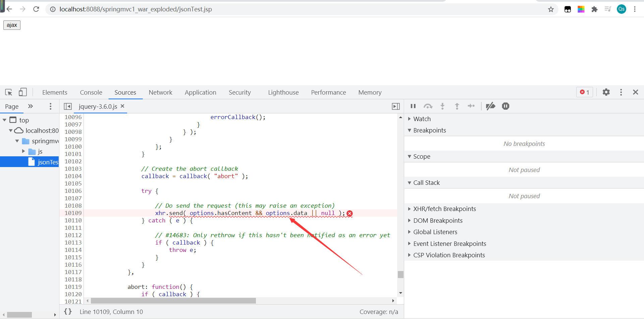Screen dimensions: 644x319
Task: Toggle the device toolbar icon
Action: click(x=22, y=92)
